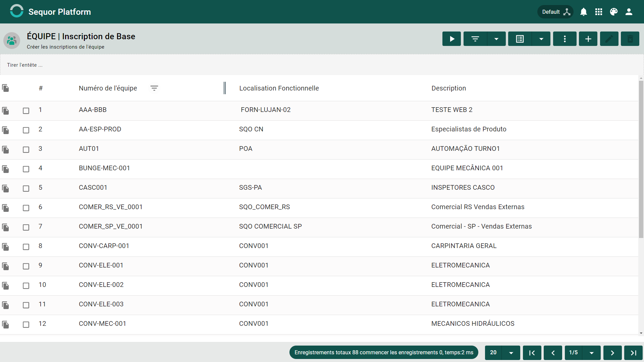Select the COMER_RS_VE_0001 row checkbox
644x362 pixels.
(26, 208)
